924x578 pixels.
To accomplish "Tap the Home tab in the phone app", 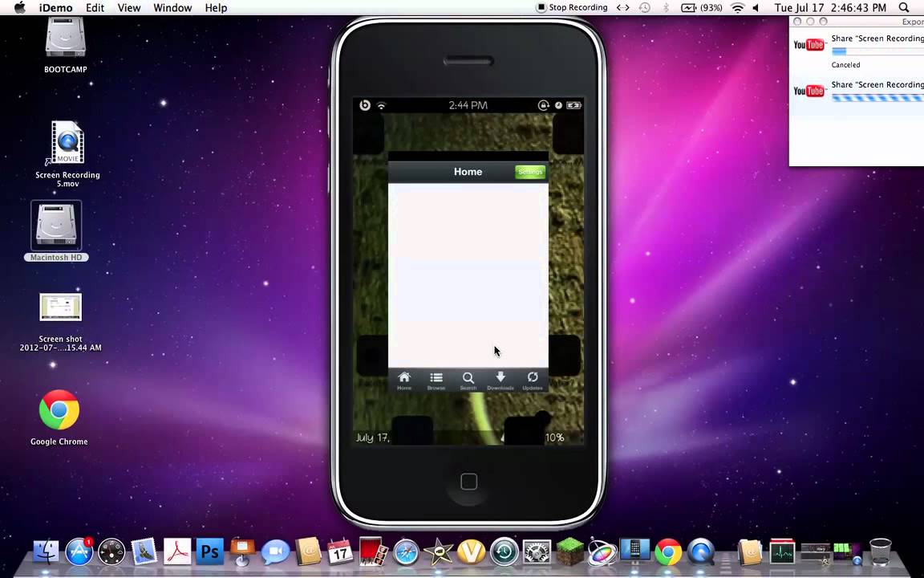I will tap(404, 381).
